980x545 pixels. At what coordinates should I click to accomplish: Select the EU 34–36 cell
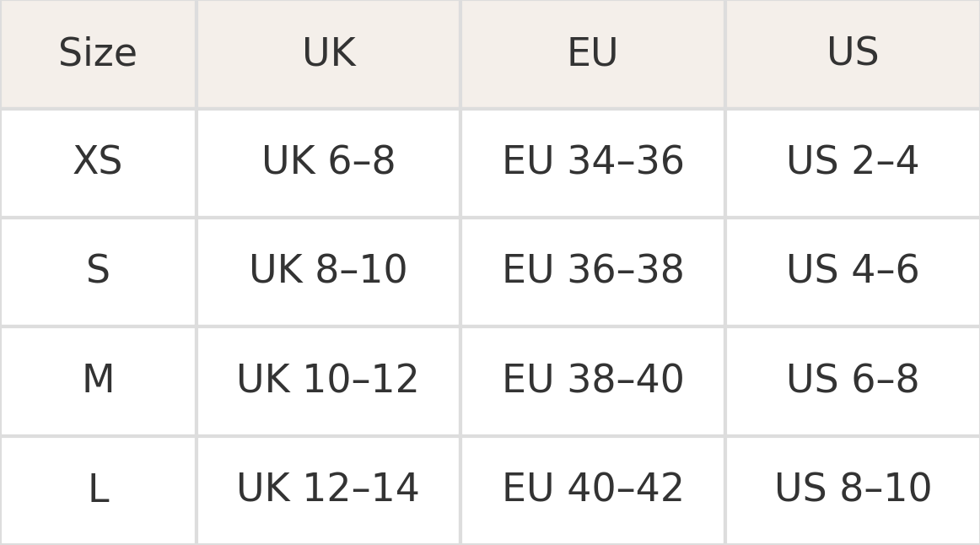592,162
